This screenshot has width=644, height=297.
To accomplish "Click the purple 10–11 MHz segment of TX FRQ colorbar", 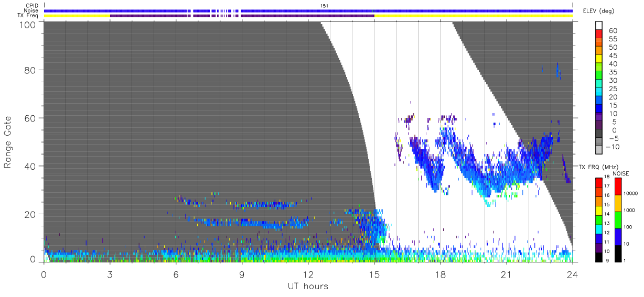I will click(x=599, y=247).
